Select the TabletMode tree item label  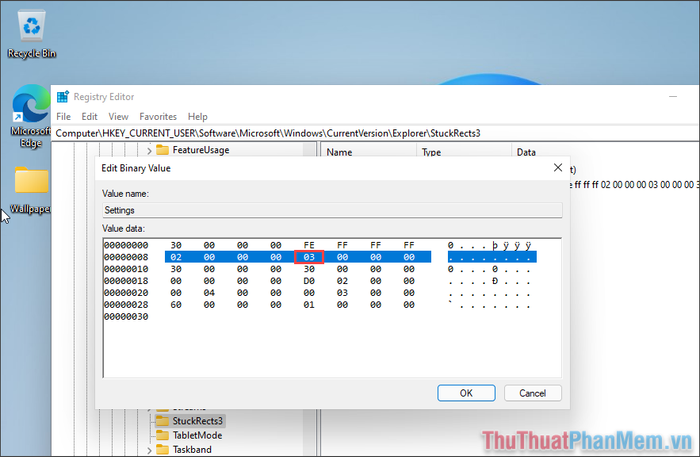coord(197,435)
